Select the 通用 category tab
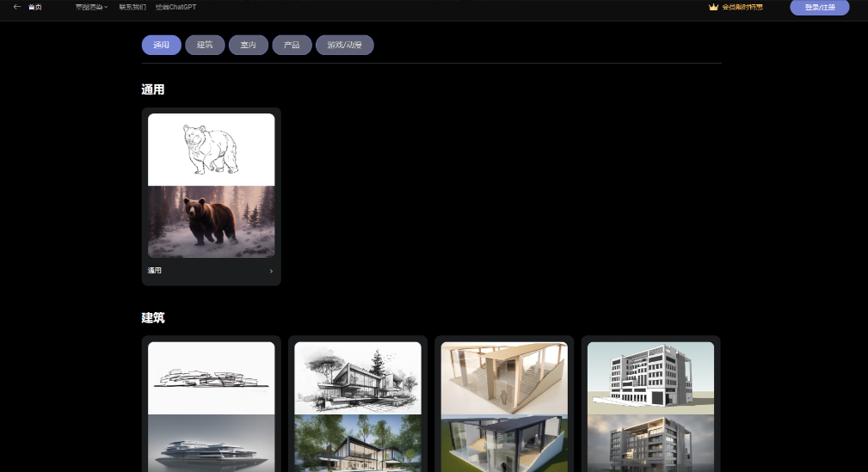 coord(161,45)
